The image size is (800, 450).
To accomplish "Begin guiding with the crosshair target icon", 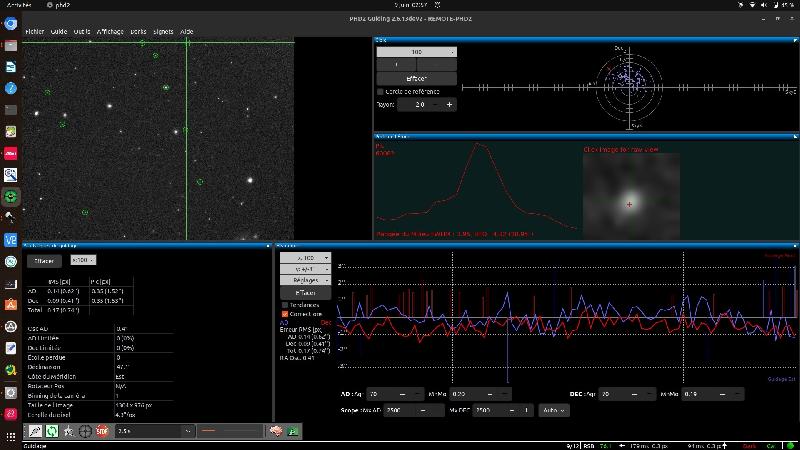I will point(85,431).
